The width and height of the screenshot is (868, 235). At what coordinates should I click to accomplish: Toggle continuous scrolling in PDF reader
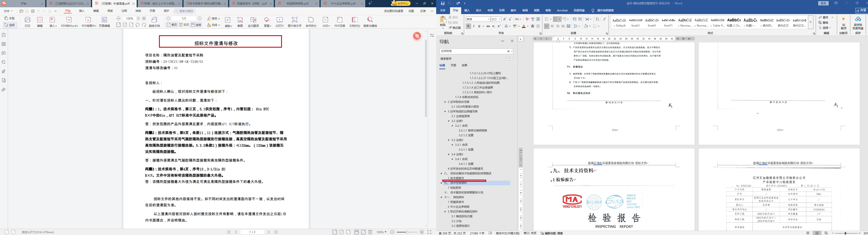[x=196, y=25]
